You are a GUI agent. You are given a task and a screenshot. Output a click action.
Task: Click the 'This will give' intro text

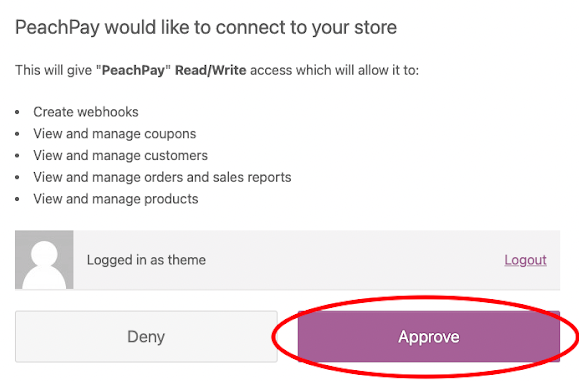(54, 70)
